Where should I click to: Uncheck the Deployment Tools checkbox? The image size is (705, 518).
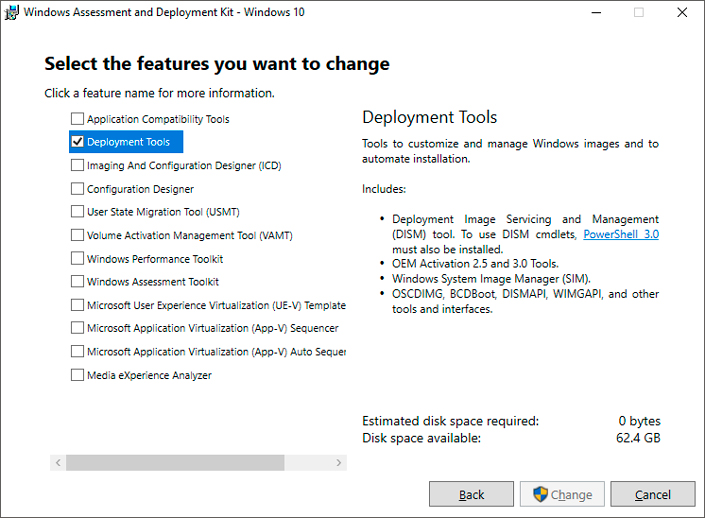pos(77,142)
